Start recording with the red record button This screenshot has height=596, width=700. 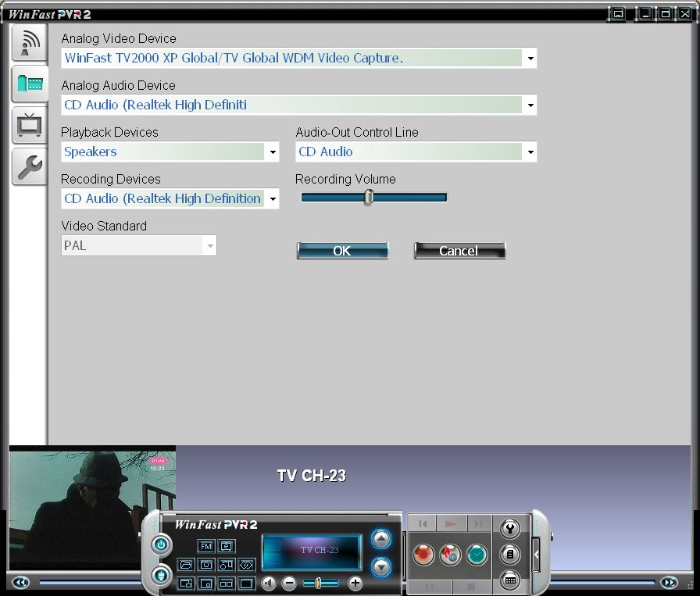[423, 555]
